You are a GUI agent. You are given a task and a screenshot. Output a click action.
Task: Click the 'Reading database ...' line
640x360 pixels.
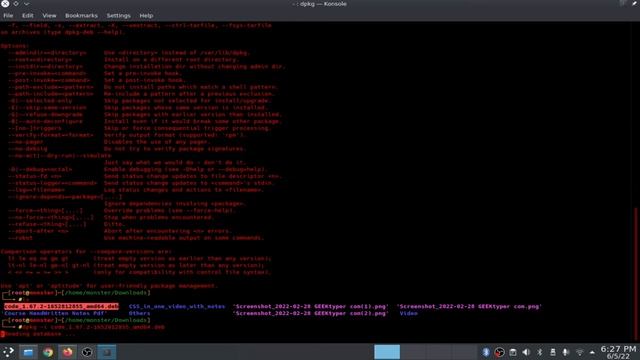[39, 334]
